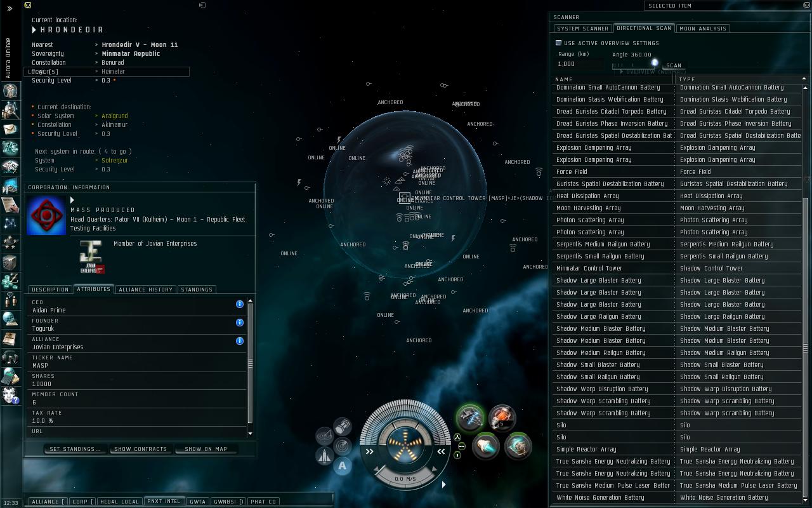This screenshot has height=508, width=812.
Task: Open the EVE Mail envelope icon
Action: pos(10,129)
